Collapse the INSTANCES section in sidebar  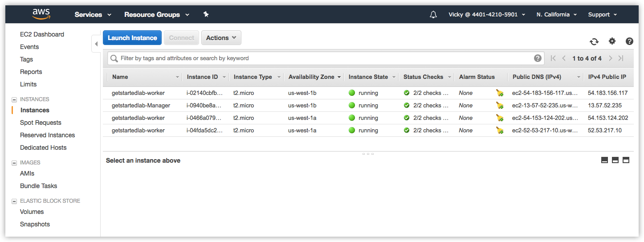pos(14,99)
